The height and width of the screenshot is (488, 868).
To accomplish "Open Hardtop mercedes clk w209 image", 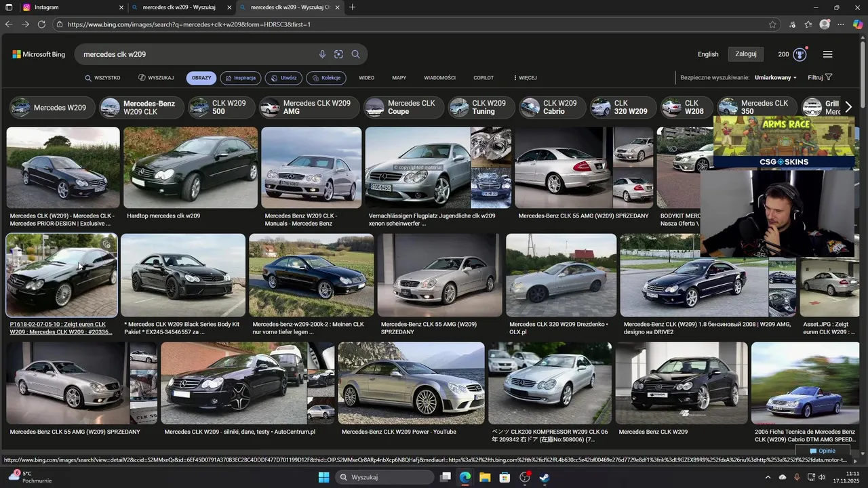I will point(191,167).
